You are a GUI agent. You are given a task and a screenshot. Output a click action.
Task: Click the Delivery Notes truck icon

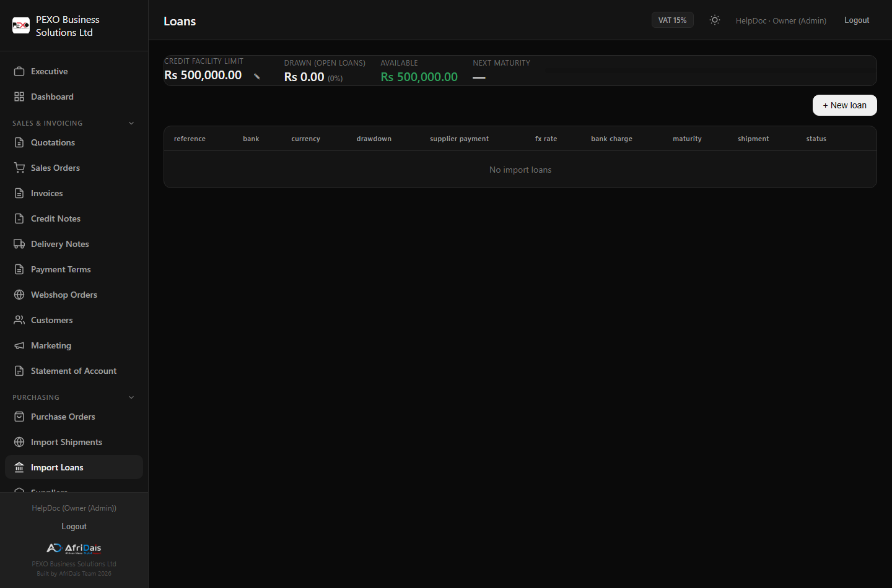click(x=19, y=244)
